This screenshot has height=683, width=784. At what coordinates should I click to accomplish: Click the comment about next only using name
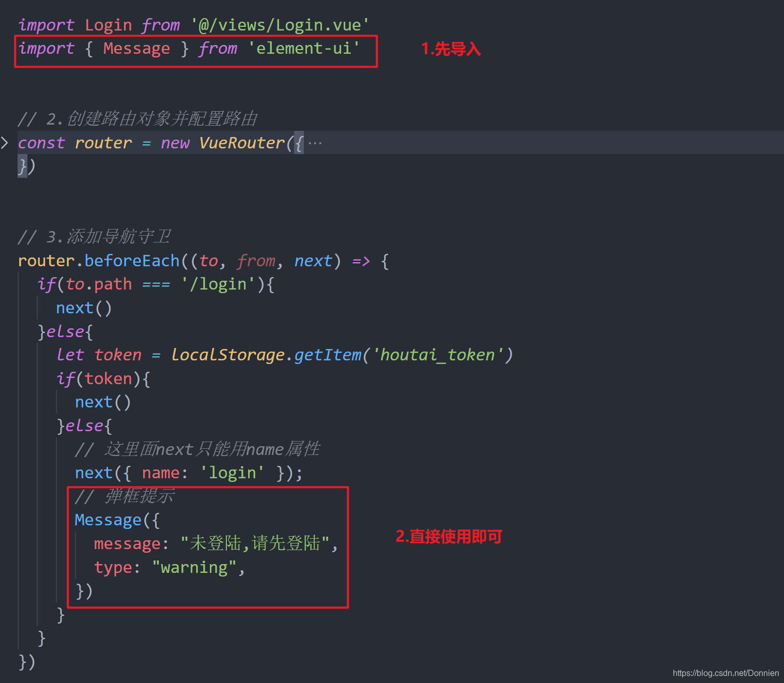point(197,449)
